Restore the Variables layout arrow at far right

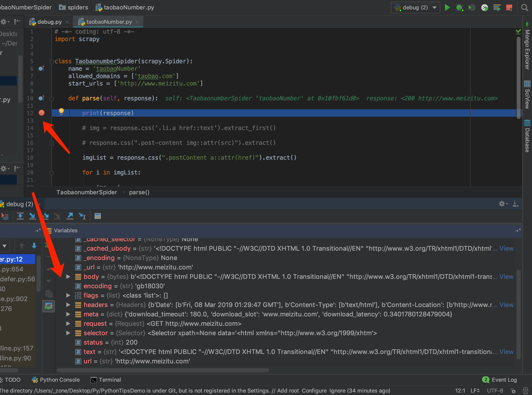[x=518, y=230]
